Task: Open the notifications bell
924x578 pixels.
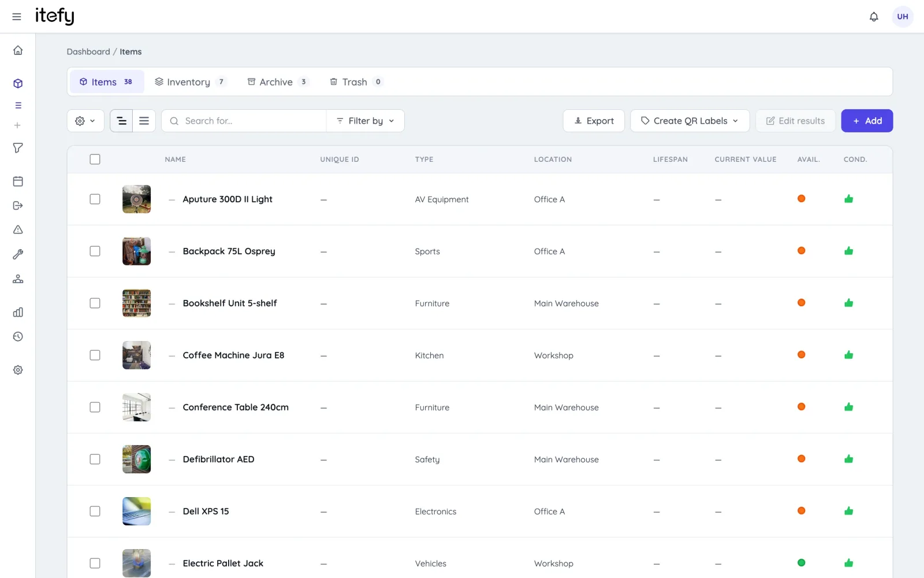Action: [874, 17]
